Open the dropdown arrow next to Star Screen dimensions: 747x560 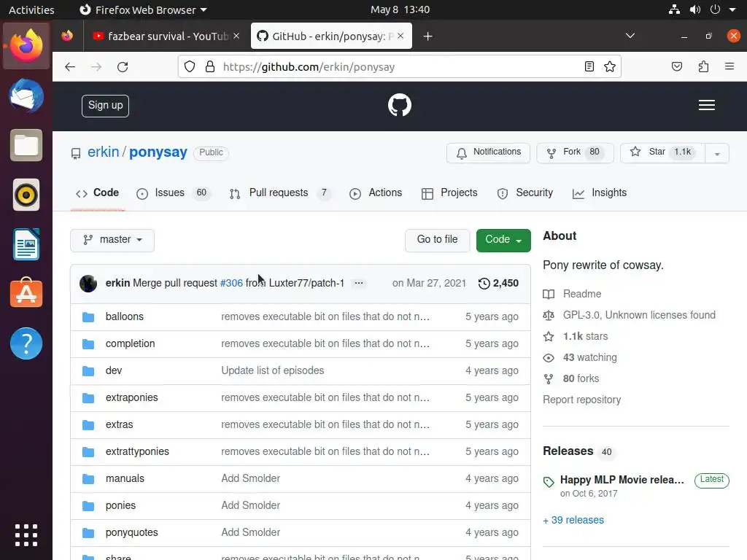pyautogui.click(x=717, y=153)
